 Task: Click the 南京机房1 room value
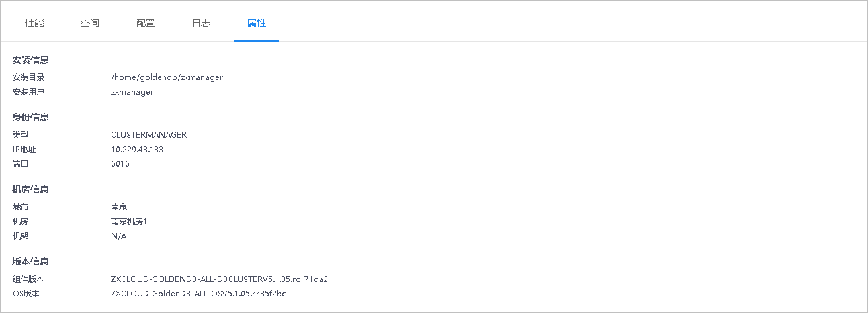(x=128, y=221)
